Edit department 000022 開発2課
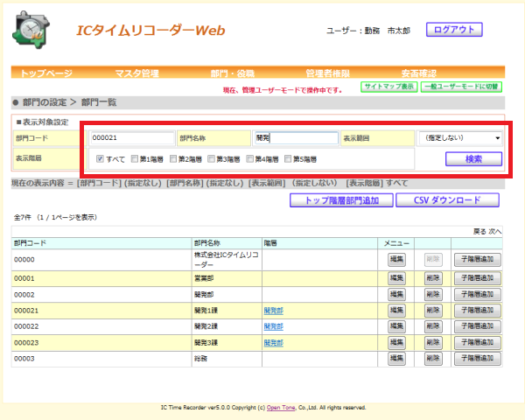The width and height of the screenshot is (525, 420). tap(396, 326)
